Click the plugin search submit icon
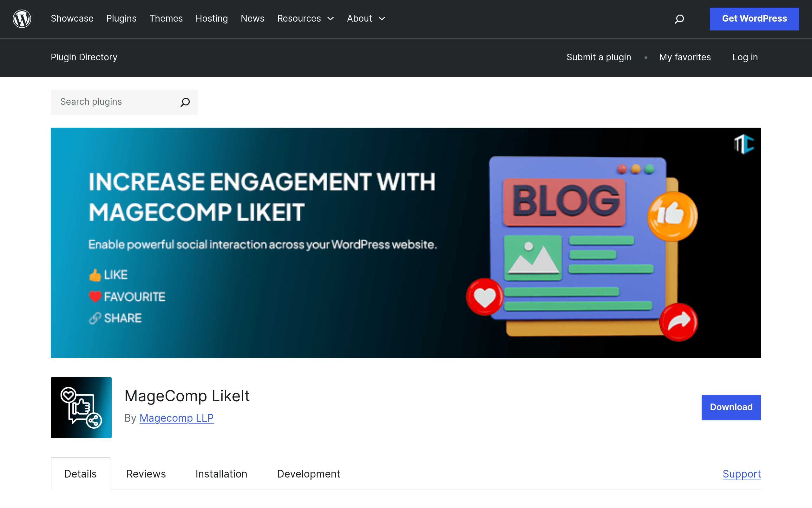The image size is (812, 508). [x=185, y=102]
